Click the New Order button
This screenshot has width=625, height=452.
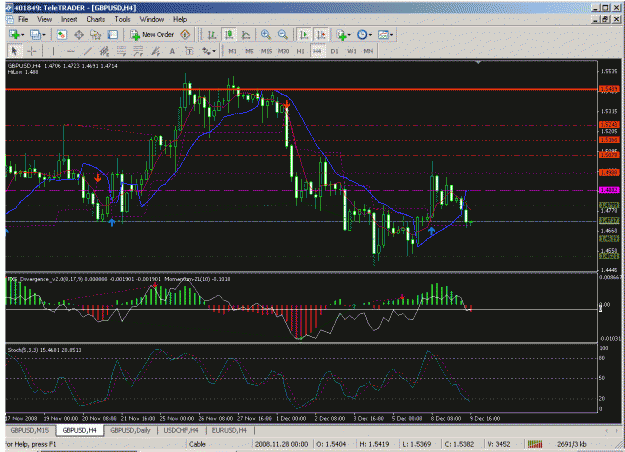(x=152, y=35)
